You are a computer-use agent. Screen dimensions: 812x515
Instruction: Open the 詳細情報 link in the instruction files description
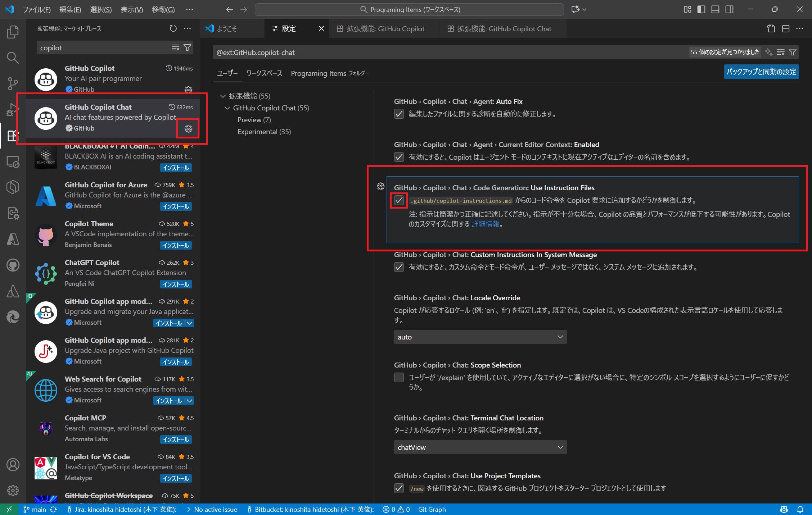coord(485,224)
